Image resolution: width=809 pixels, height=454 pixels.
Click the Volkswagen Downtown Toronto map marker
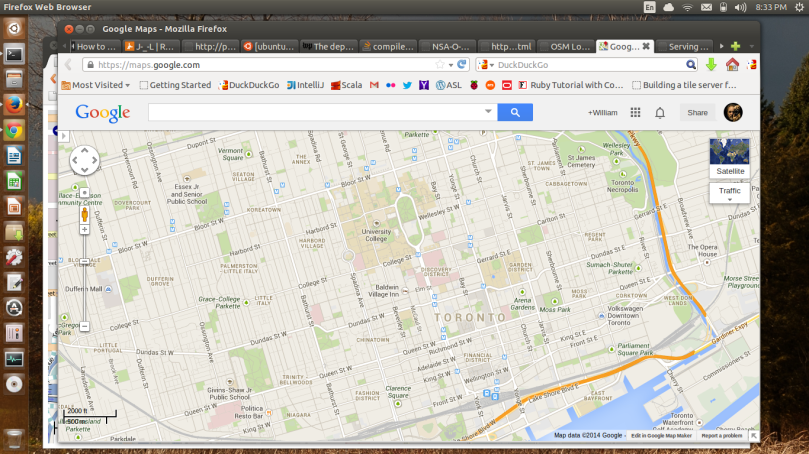point(602,315)
